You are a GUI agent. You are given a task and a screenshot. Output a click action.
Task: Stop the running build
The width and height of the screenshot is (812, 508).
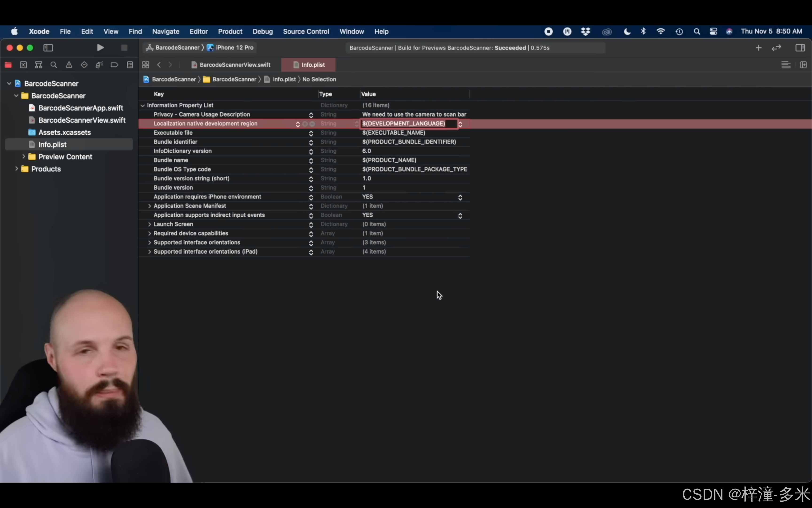click(x=124, y=48)
